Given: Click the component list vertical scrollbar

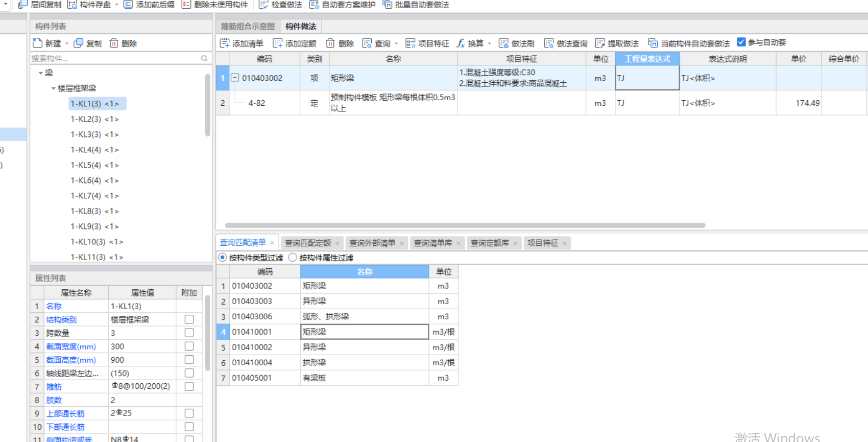Looking at the screenshot, I should [208, 105].
